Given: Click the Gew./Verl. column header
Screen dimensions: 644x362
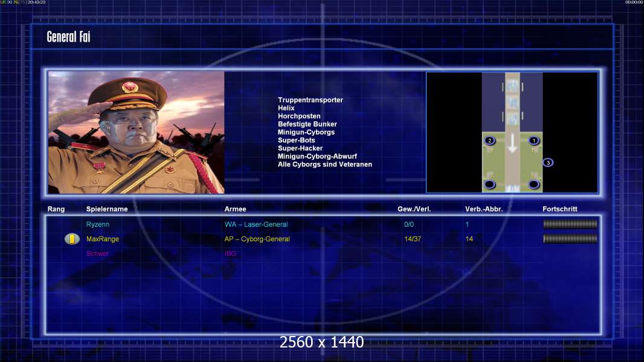Looking at the screenshot, I should 414,209.
